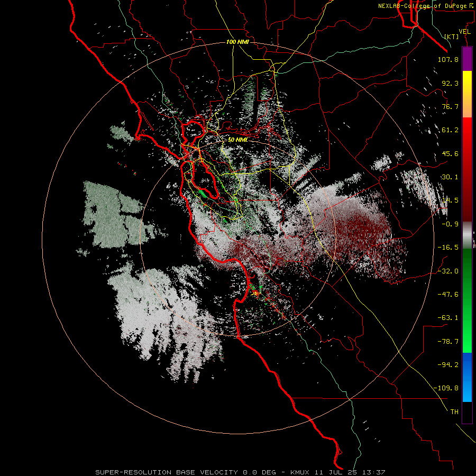The image size is (476, 476).
Task: Click the 107.8 legend value
Action: pos(448,59)
